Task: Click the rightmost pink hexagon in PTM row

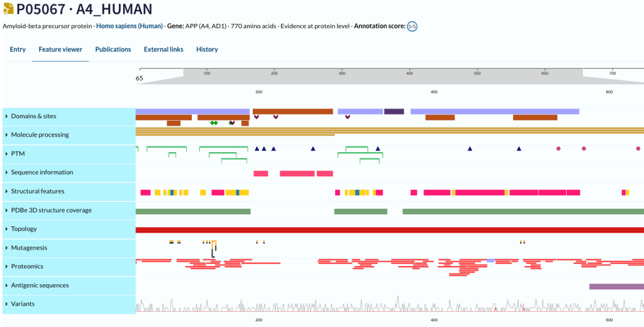Action: (x=638, y=149)
